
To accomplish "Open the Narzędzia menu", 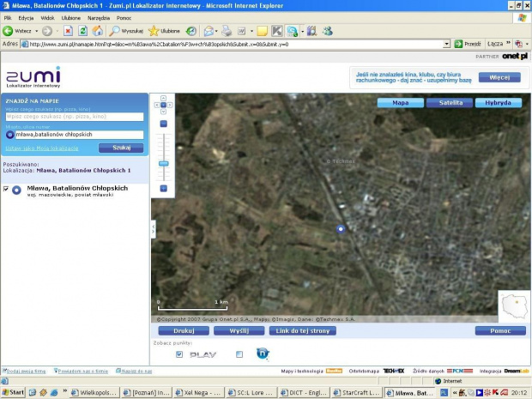I will pyautogui.click(x=99, y=18).
